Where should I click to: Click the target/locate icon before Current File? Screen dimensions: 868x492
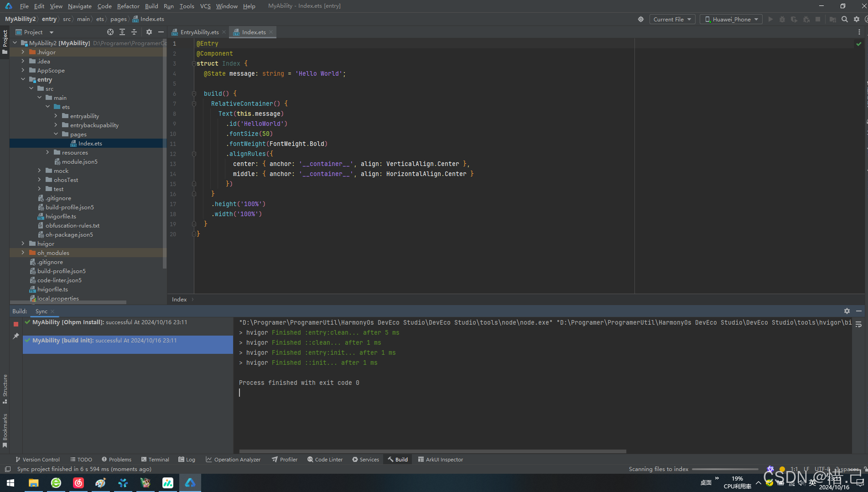[x=641, y=19]
